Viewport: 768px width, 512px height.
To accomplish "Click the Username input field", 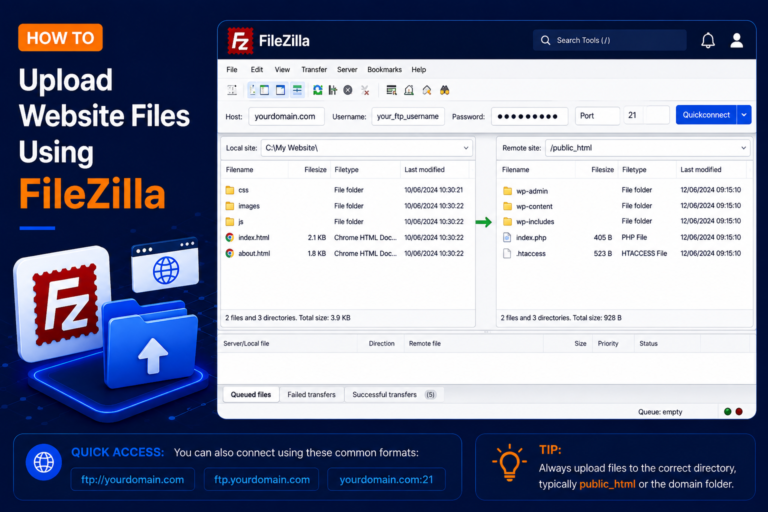I will tap(408, 117).
